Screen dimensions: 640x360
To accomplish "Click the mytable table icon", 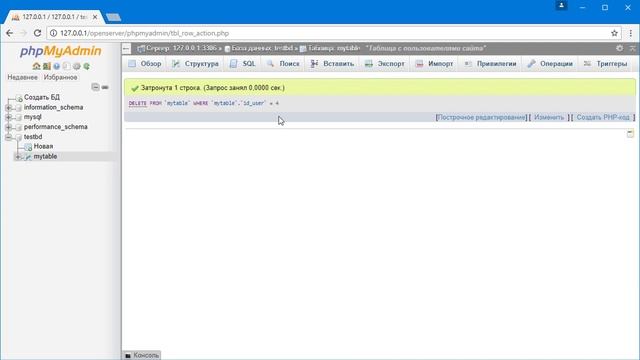I will 28,157.
